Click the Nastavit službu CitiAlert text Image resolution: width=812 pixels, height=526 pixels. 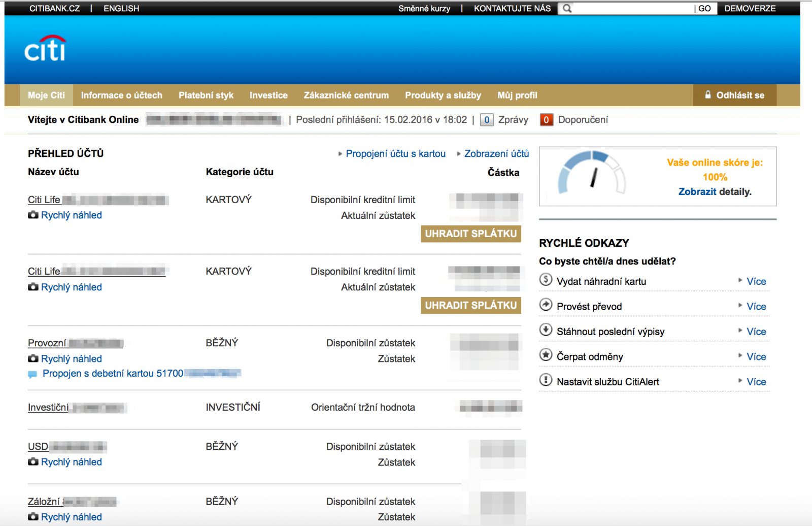(x=608, y=382)
